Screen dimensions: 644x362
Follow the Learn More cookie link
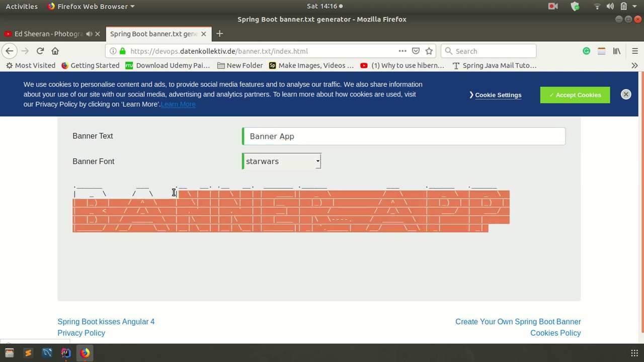(x=178, y=104)
